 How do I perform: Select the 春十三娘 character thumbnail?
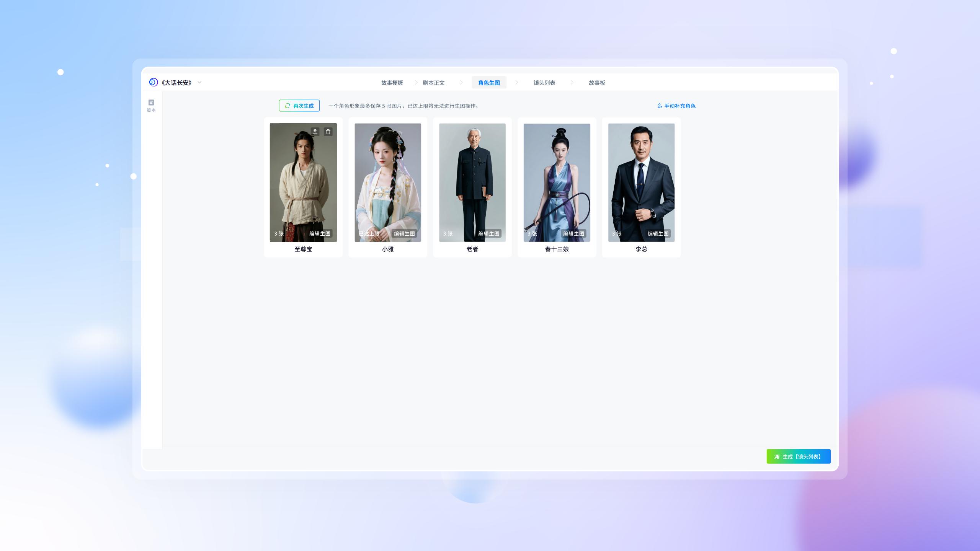click(x=557, y=176)
